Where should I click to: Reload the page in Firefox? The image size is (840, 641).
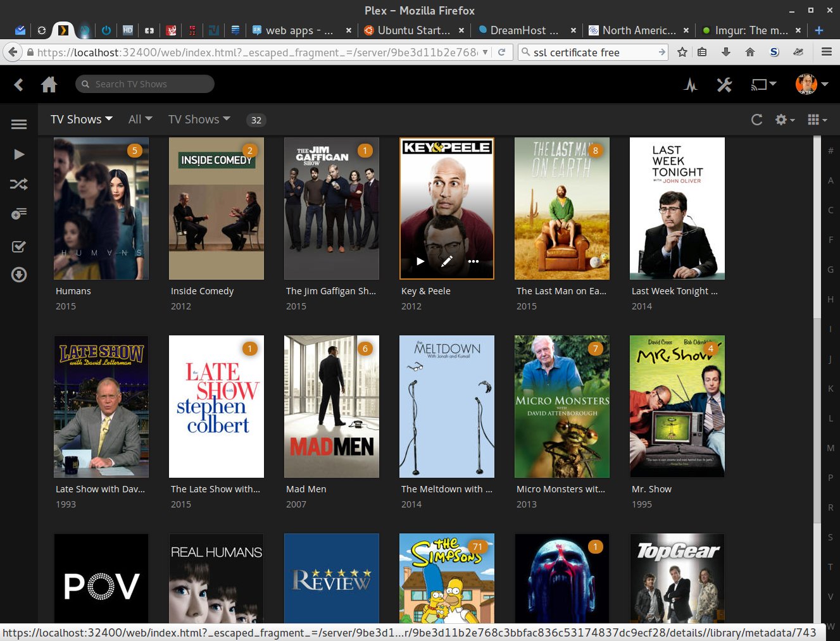502,53
